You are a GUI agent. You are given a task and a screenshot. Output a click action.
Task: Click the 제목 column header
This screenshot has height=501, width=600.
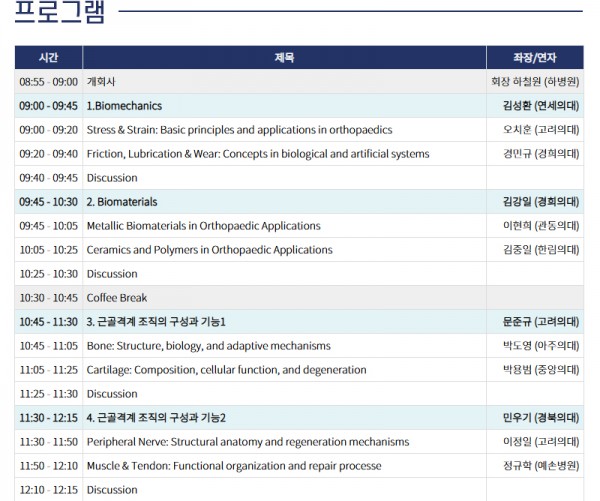pos(284,58)
